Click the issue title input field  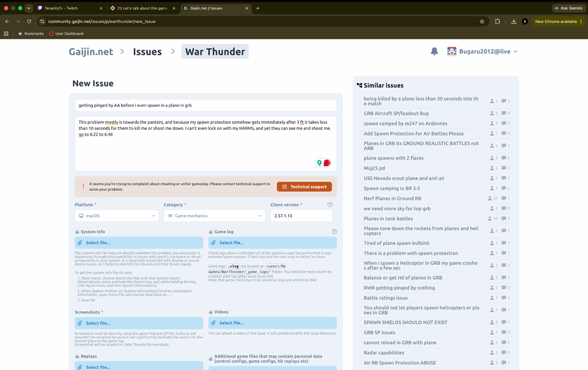point(205,105)
